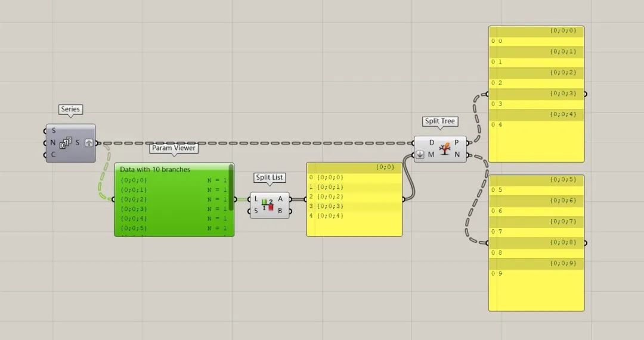
Task: Click the Split Tree component tree icon
Action: [x=444, y=148]
